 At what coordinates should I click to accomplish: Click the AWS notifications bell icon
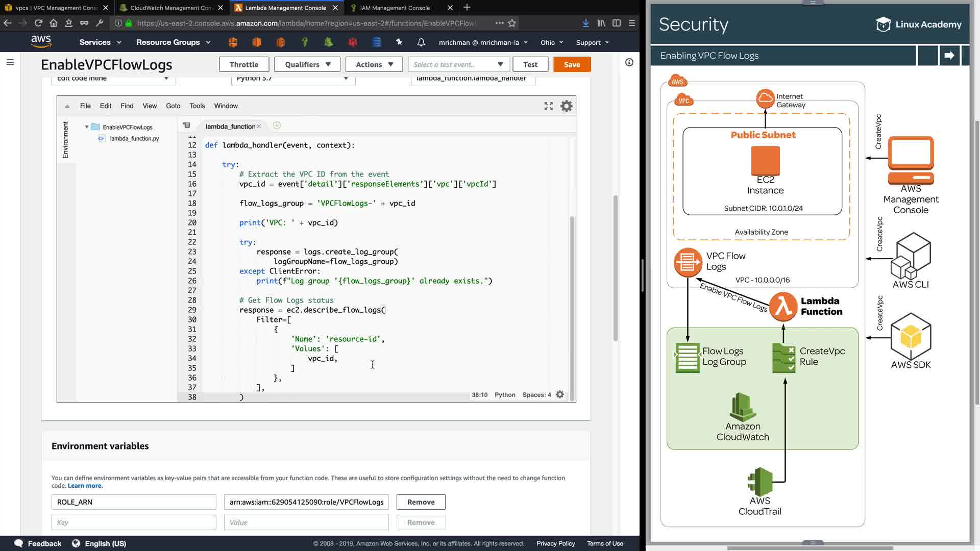[x=421, y=42]
